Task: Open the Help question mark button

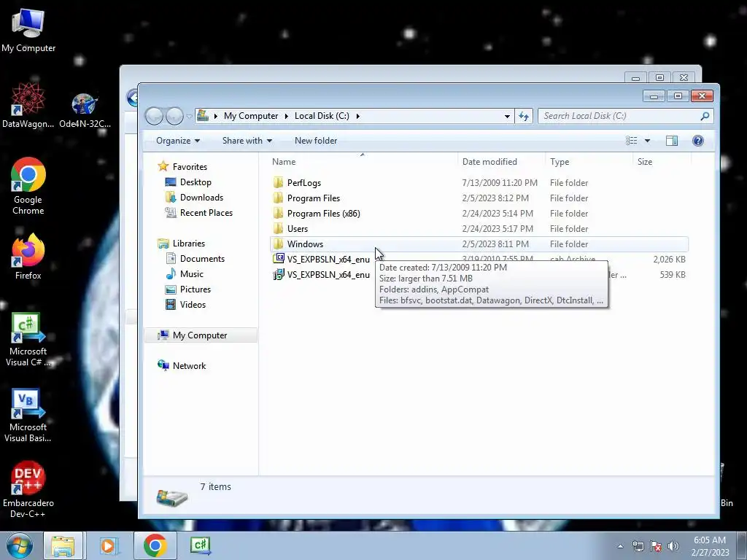Action: [x=698, y=141]
